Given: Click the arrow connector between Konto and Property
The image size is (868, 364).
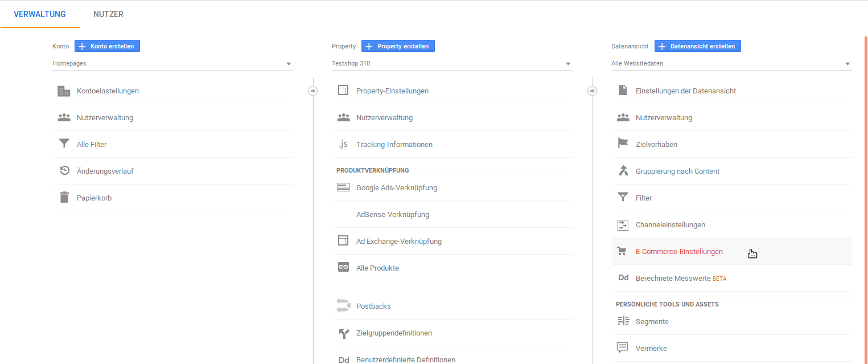Looking at the screenshot, I should coord(312,91).
